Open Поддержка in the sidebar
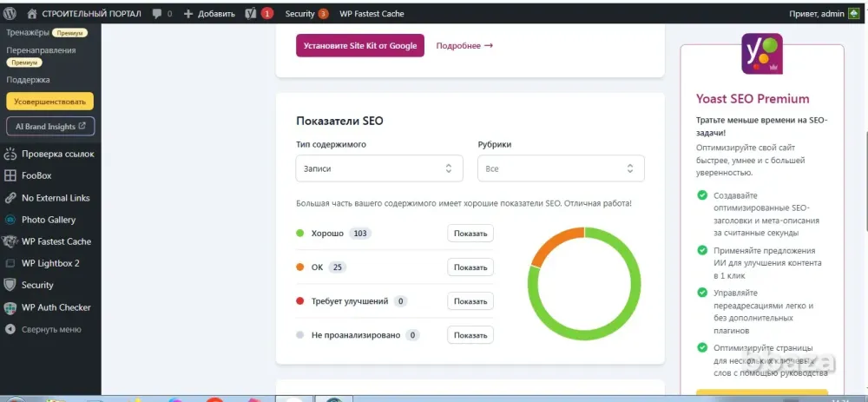This screenshot has height=402, width=868. point(29,80)
